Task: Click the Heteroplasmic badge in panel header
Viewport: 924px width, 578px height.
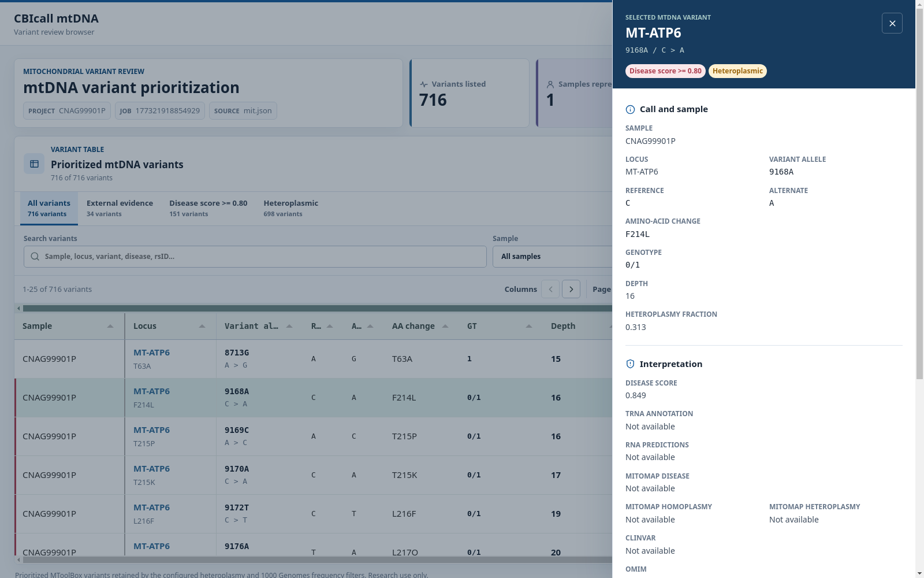Action: coord(737,71)
